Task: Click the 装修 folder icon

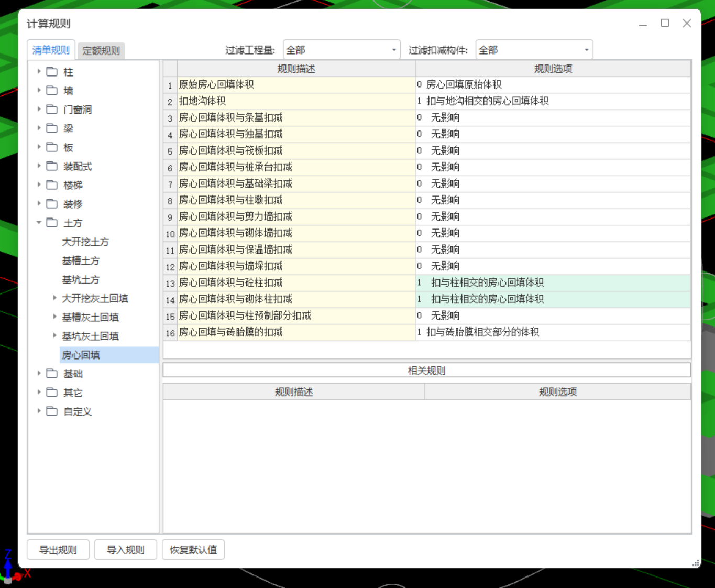Action: [52, 204]
